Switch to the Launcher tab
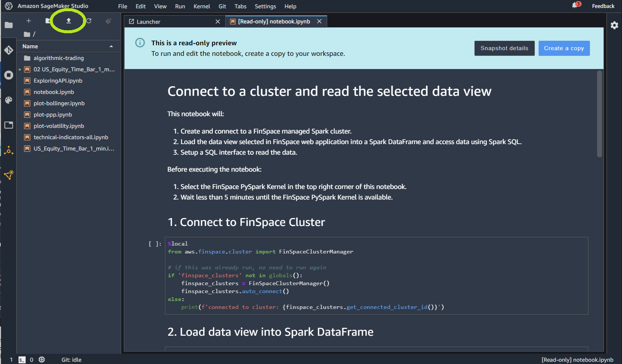The width and height of the screenshot is (622, 364). click(148, 22)
